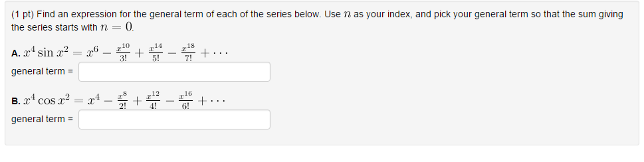Click the bold "B." problem label
Screen dimensions: 644x162
[x=16, y=101]
